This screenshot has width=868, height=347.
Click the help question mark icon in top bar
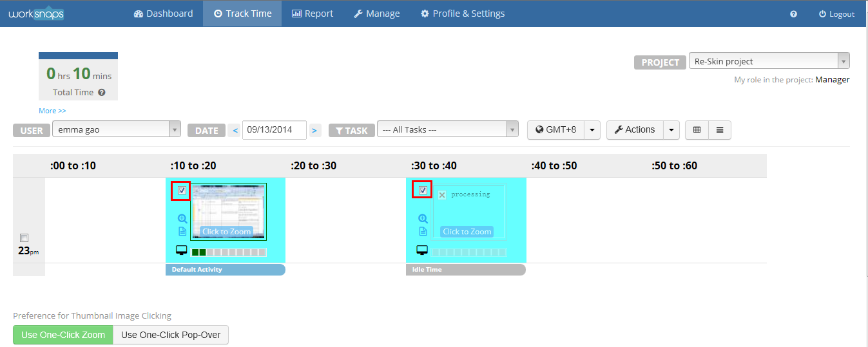tap(793, 14)
